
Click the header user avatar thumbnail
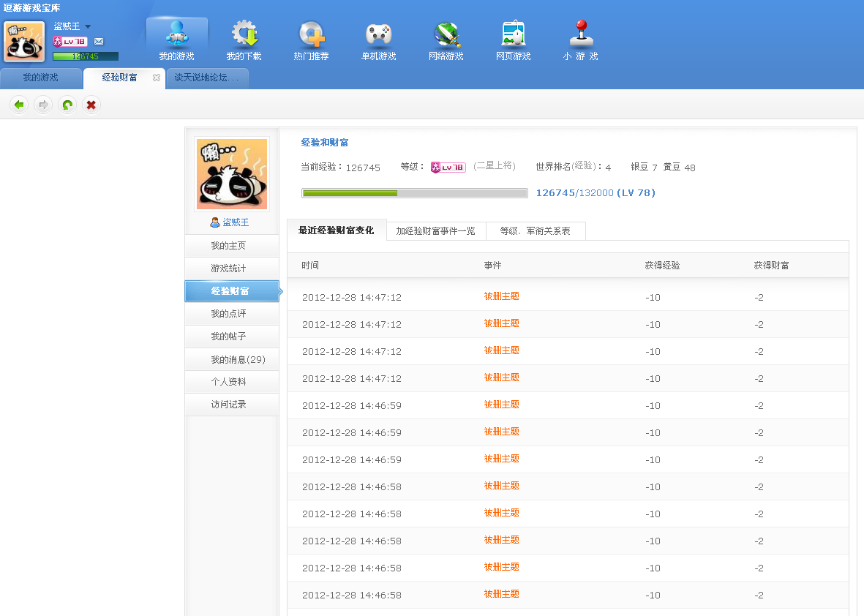(24, 42)
